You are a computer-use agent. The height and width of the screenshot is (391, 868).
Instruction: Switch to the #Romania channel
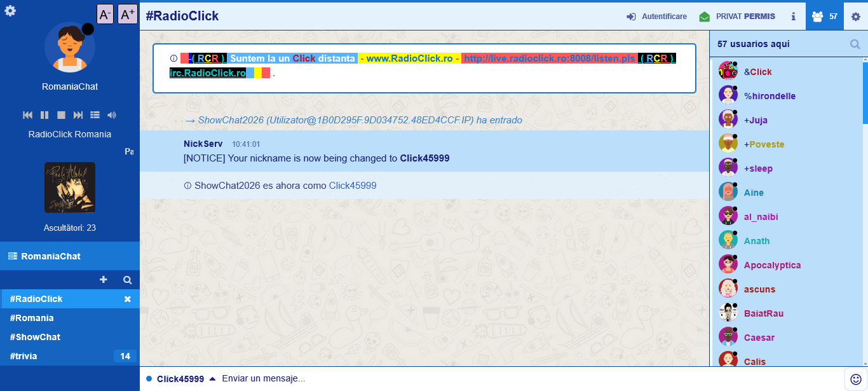pyautogui.click(x=70, y=318)
